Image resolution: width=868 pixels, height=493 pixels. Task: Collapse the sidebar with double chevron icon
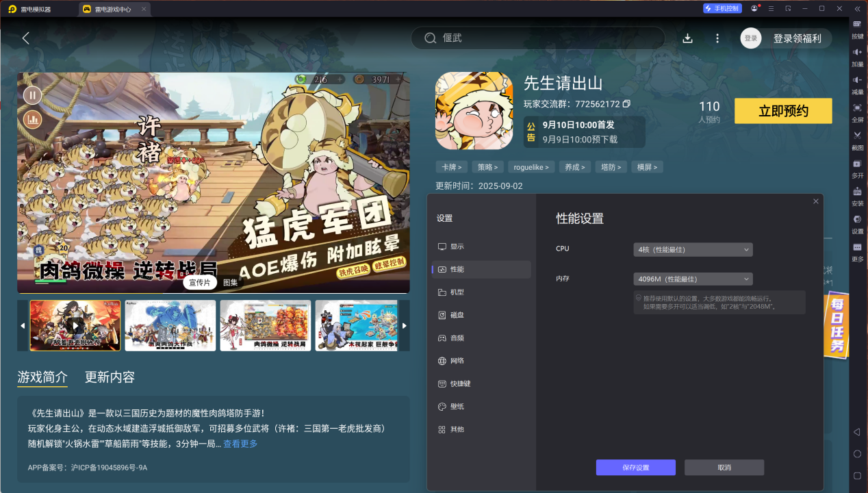(857, 8)
